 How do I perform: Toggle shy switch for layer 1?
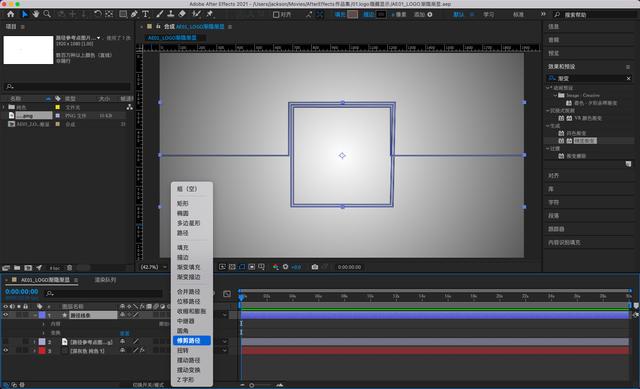(x=122, y=315)
